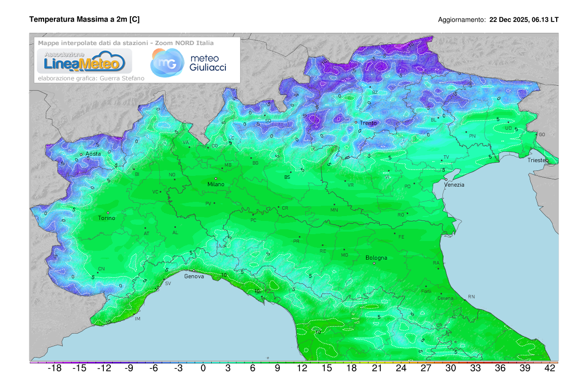Click the Aggiornamento timestamp text
The height and width of the screenshot is (387, 588).
pyautogui.click(x=498, y=20)
